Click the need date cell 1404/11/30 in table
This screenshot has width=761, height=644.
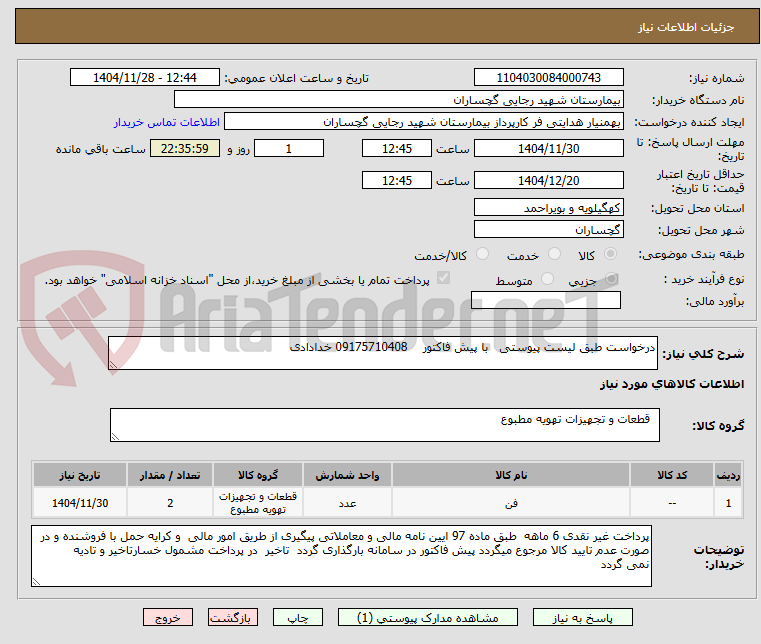[80, 503]
